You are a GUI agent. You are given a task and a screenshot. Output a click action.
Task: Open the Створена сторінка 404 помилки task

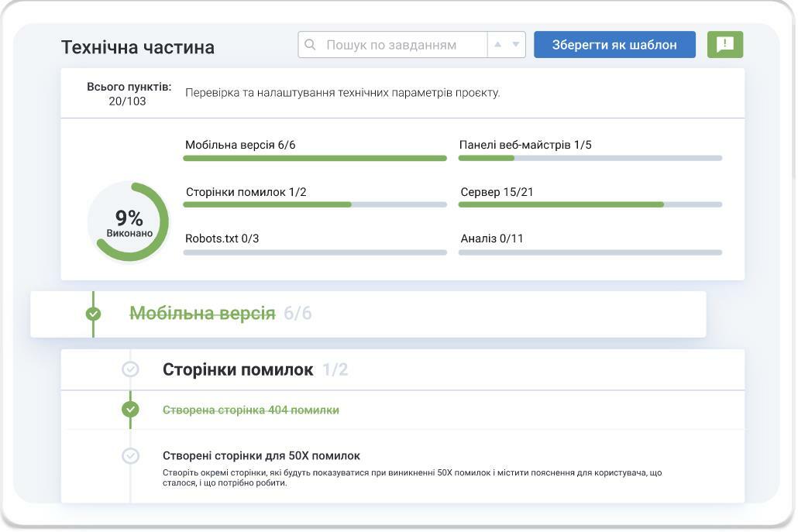pyautogui.click(x=250, y=410)
